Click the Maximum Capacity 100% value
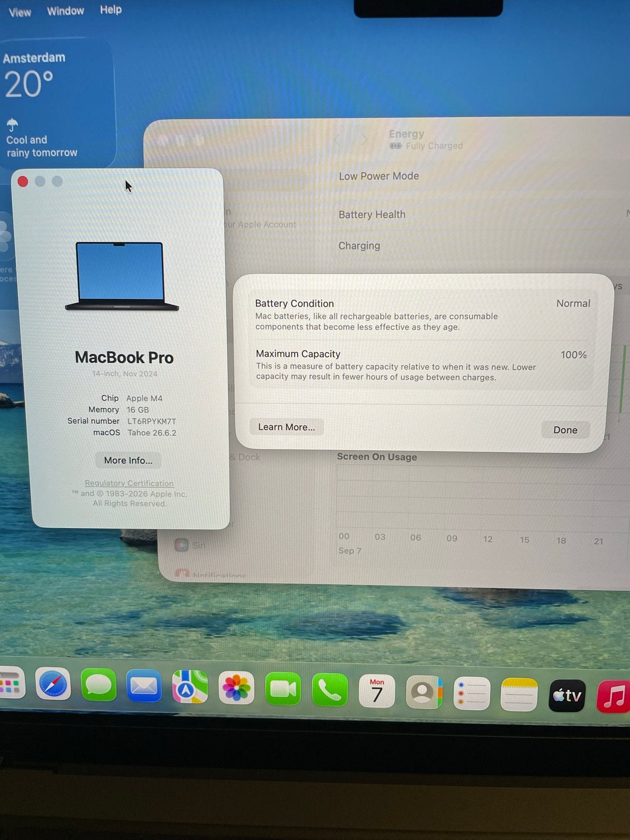 pyautogui.click(x=574, y=355)
